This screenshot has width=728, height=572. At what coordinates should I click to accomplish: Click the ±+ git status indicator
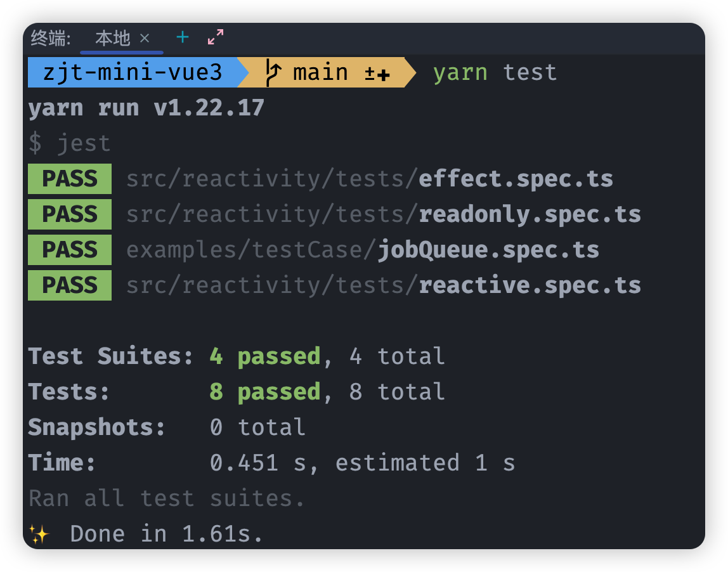pyautogui.click(x=377, y=74)
